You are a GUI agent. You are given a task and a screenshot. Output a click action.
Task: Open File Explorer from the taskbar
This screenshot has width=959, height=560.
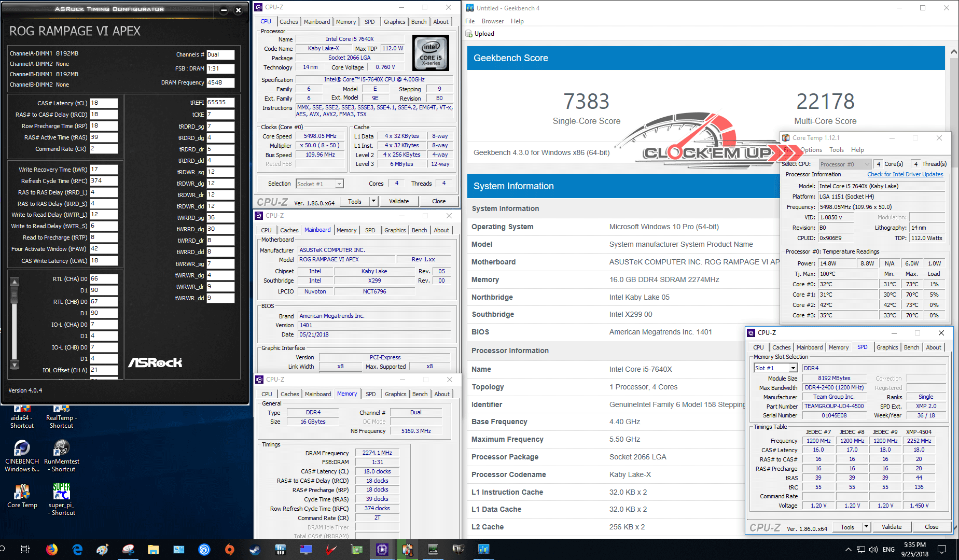[x=153, y=549]
